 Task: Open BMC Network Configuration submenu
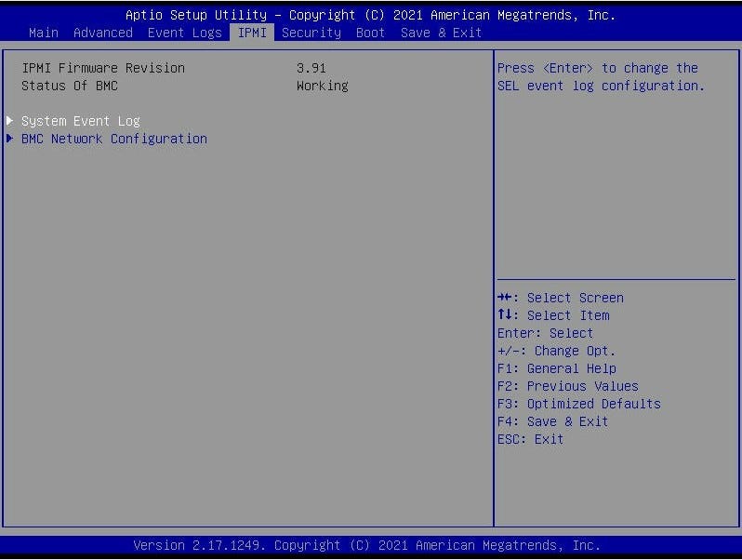[x=114, y=139]
